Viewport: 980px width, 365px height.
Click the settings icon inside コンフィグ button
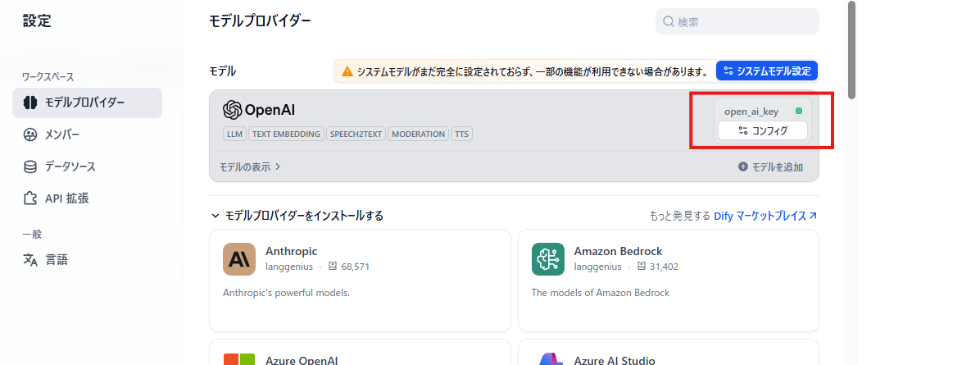click(742, 131)
